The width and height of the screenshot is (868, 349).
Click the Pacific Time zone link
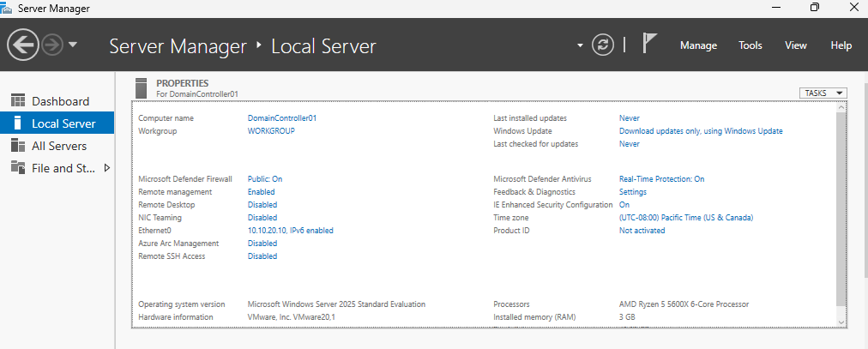pyautogui.click(x=686, y=217)
